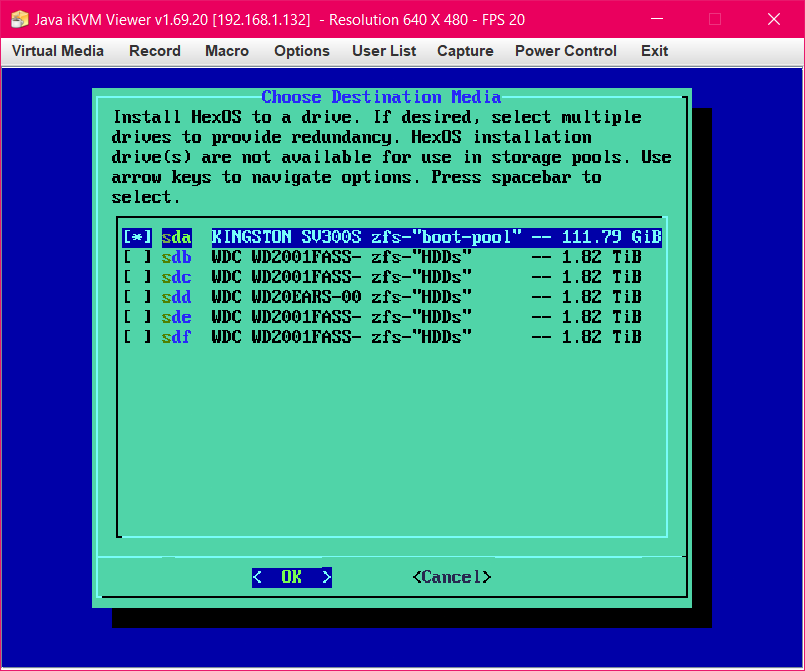Click the Exit menu item
805x671 pixels.
point(655,51)
